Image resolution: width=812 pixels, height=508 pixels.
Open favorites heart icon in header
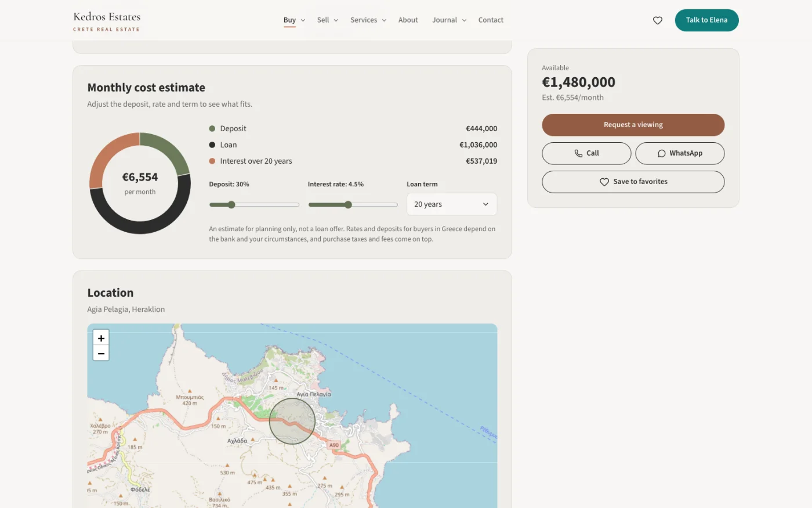[x=658, y=20]
